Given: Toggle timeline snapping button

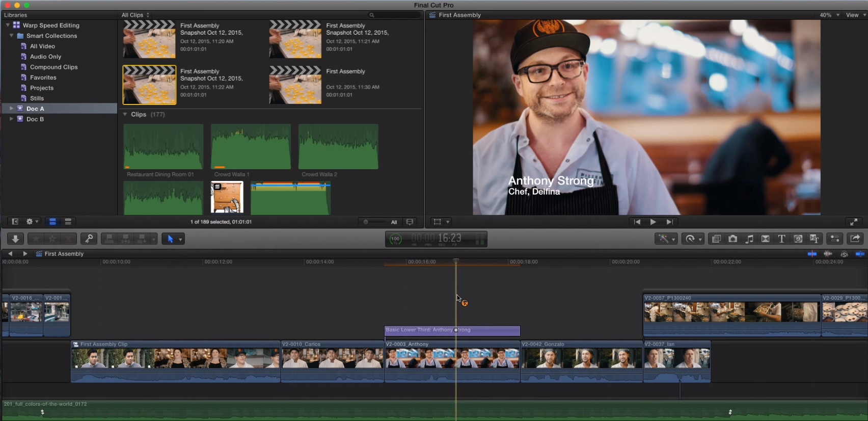Looking at the screenshot, I should (x=860, y=254).
